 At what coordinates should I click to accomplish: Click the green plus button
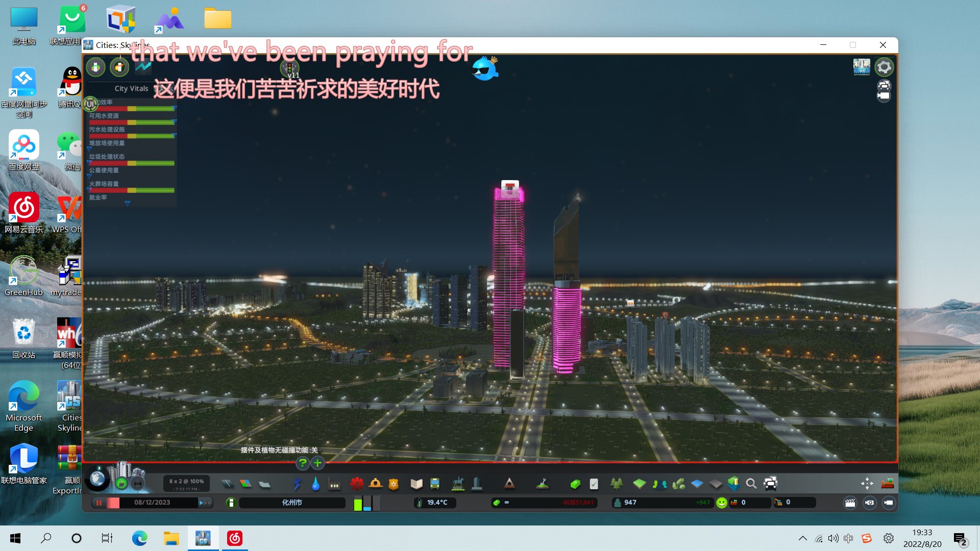317,463
